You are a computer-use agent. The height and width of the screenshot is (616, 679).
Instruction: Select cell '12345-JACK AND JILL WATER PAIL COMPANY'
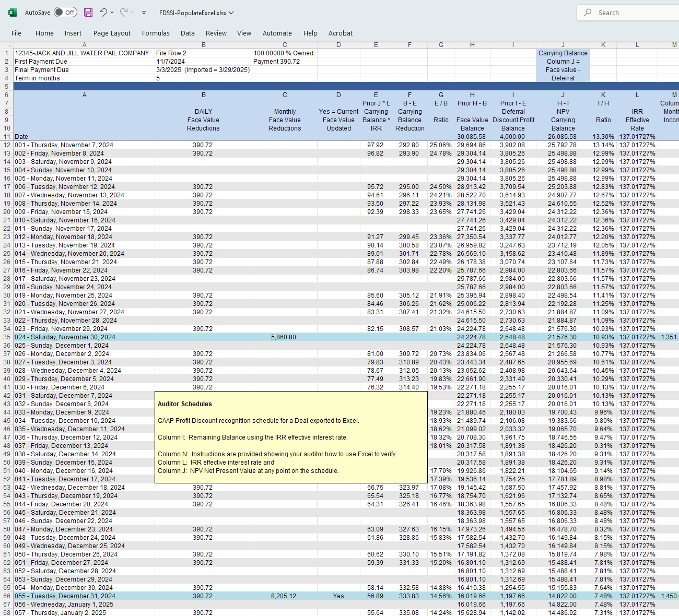84,53
